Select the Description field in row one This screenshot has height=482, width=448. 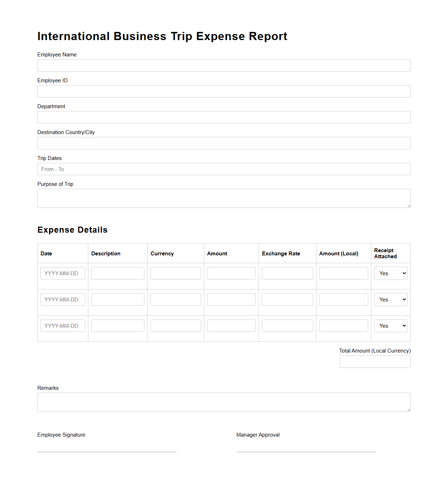pyautogui.click(x=117, y=273)
